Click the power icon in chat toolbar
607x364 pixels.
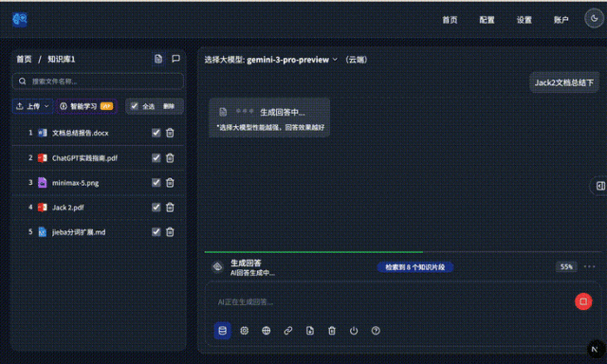click(354, 331)
